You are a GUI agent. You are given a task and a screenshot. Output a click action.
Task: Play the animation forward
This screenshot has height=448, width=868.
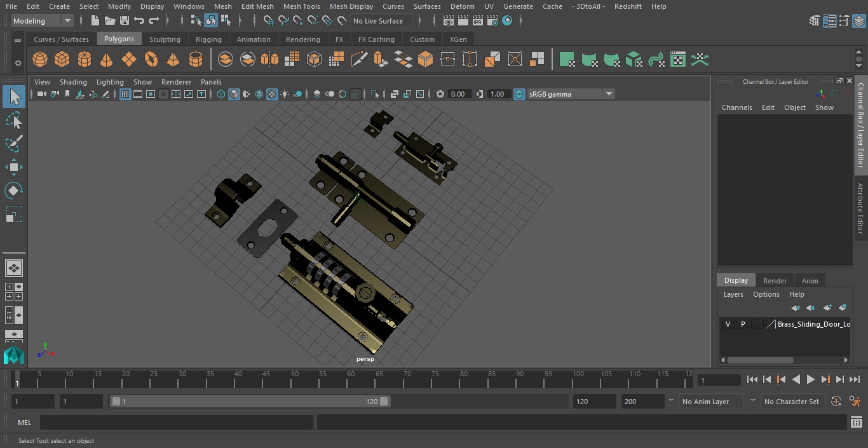click(x=811, y=379)
